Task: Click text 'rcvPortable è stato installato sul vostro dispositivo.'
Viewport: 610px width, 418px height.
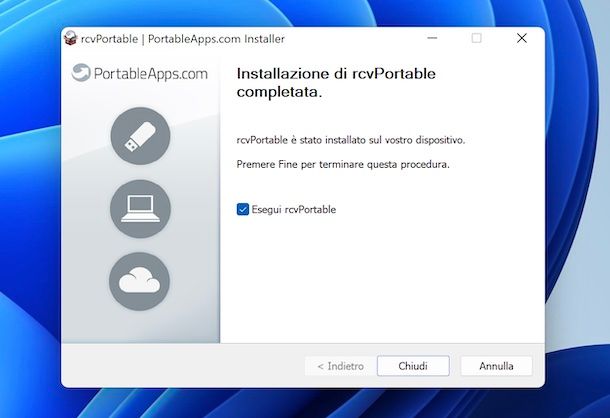Action: 351,140
